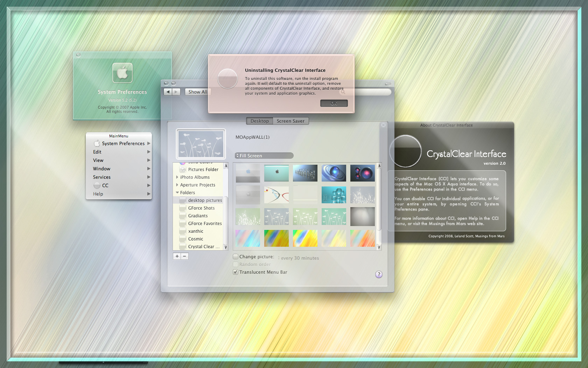588x368 pixels.
Task: Switch to the Screen Saver tab
Action: coord(290,121)
